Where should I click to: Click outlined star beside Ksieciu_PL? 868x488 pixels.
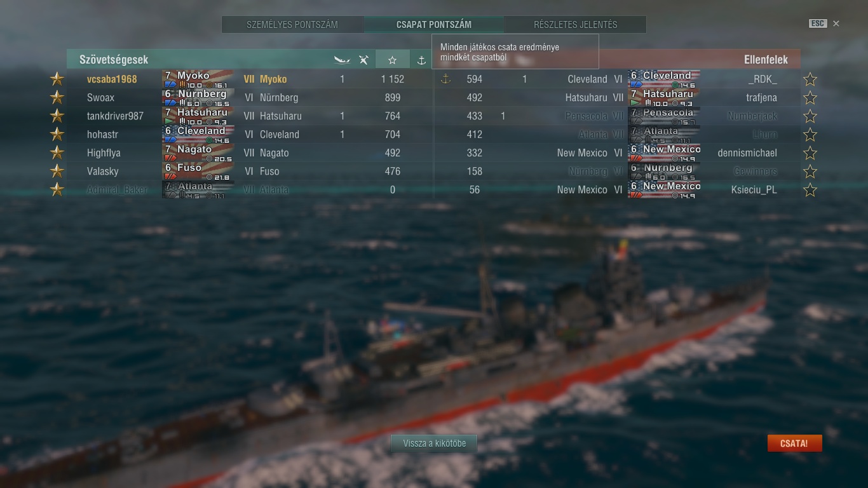(x=810, y=190)
